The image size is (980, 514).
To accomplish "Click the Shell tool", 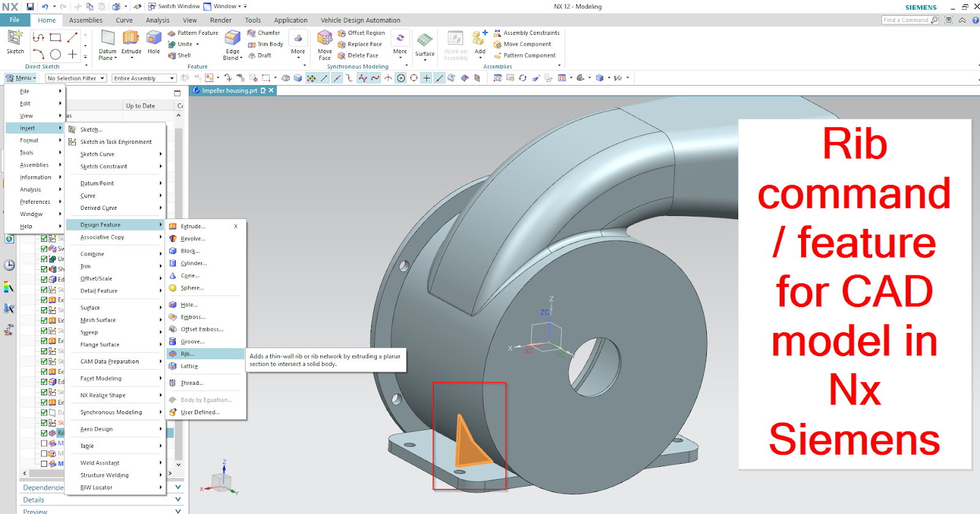I will (x=180, y=55).
